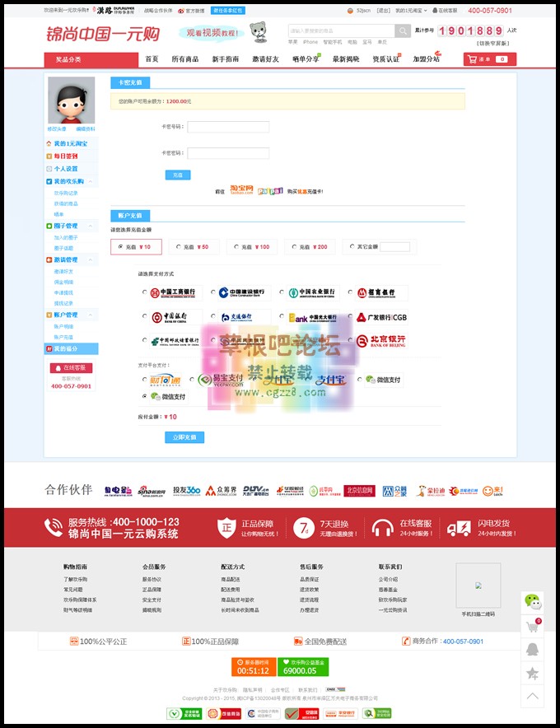
Task: Click the WeChat floating icon at right
Action: 533,602
